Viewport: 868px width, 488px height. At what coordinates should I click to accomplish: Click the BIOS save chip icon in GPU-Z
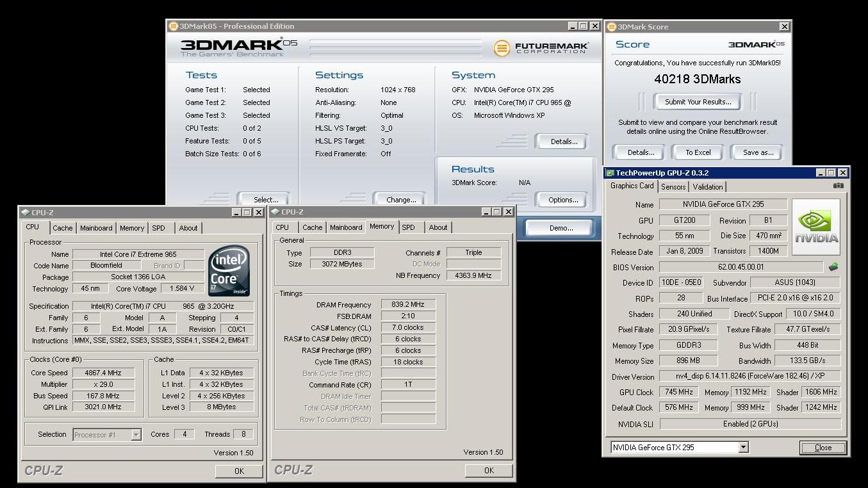pyautogui.click(x=833, y=267)
